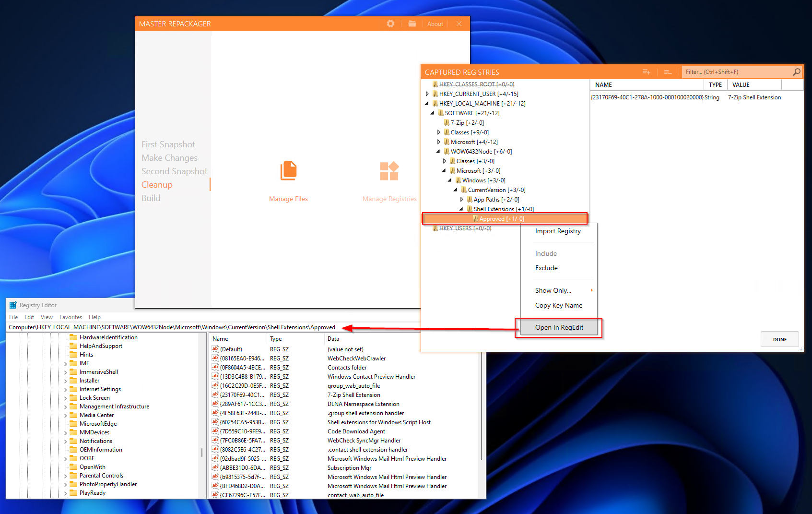Click the search magnifier in filter box
The height and width of the screenshot is (514, 812).
(x=797, y=72)
